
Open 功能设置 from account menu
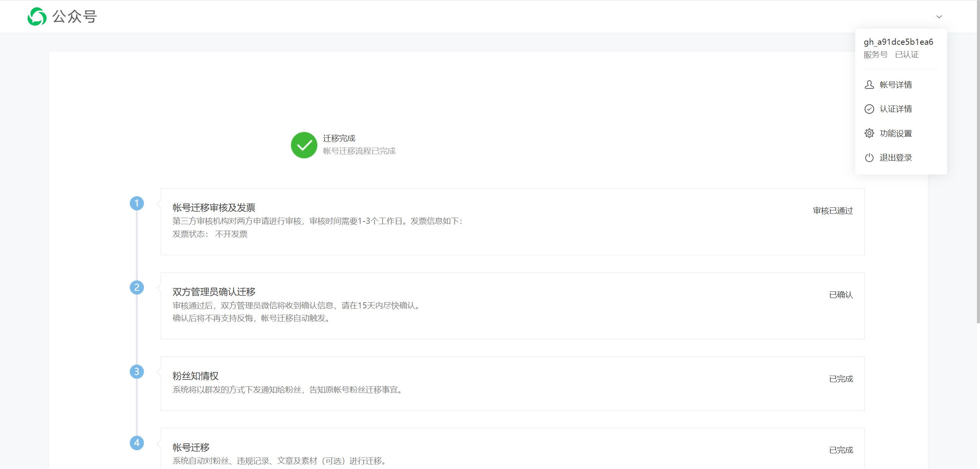click(x=895, y=134)
